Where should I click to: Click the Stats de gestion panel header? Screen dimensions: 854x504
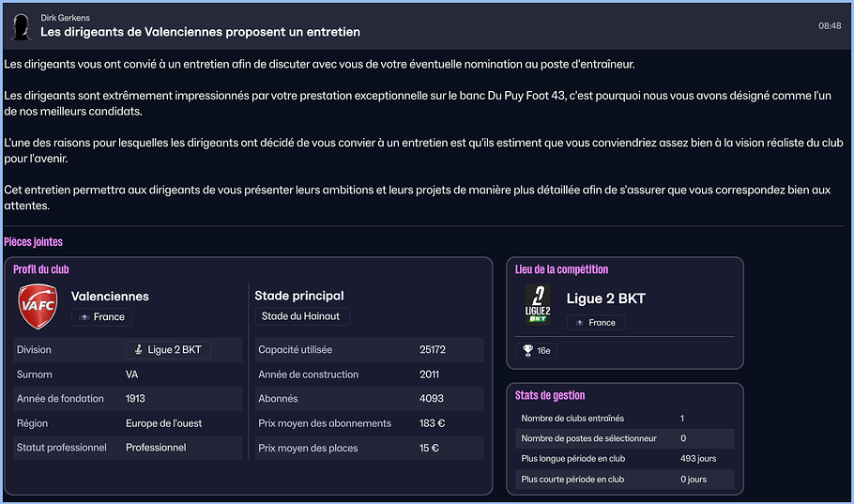(x=550, y=395)
